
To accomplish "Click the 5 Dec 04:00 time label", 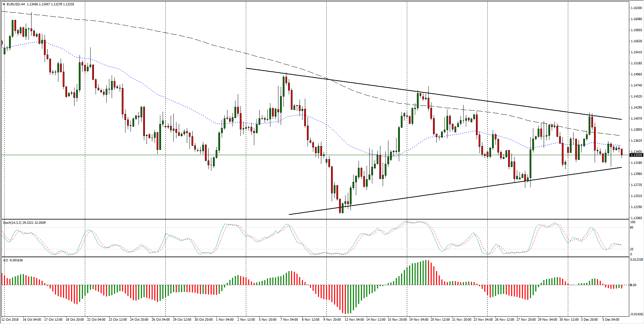I will (611, 320).
